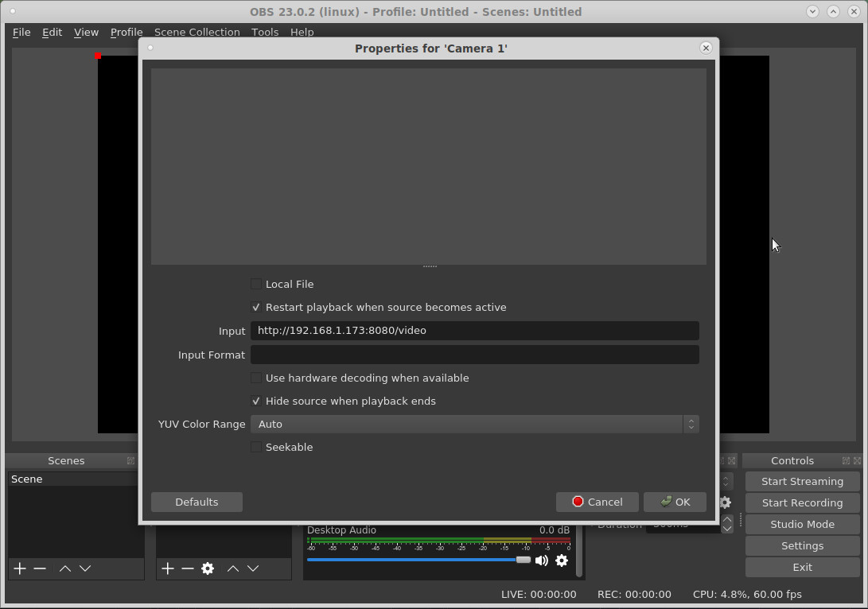Enable the Local File checkbox
Screen dimensions: 868x609
click(x=255, y=284)
